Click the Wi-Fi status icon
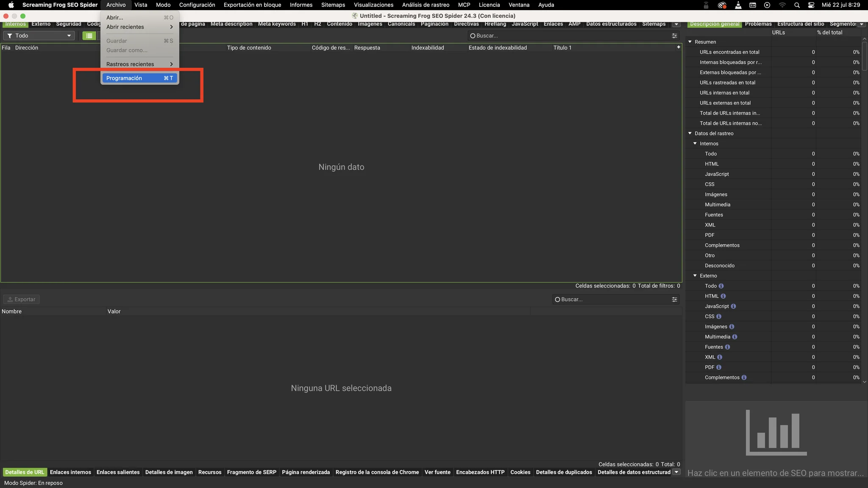Screen dimensions: 868x488 782,5
